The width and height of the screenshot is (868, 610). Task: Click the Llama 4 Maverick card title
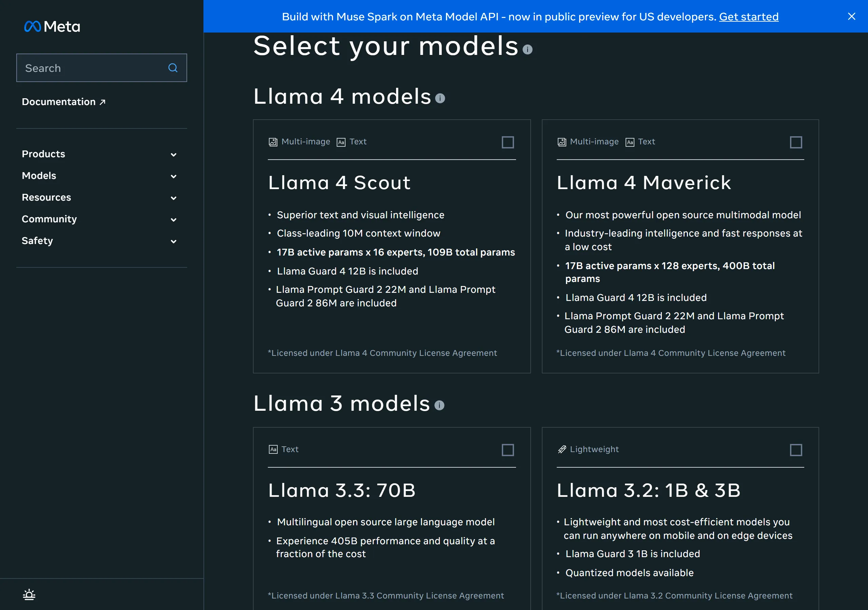coord(644,183)
